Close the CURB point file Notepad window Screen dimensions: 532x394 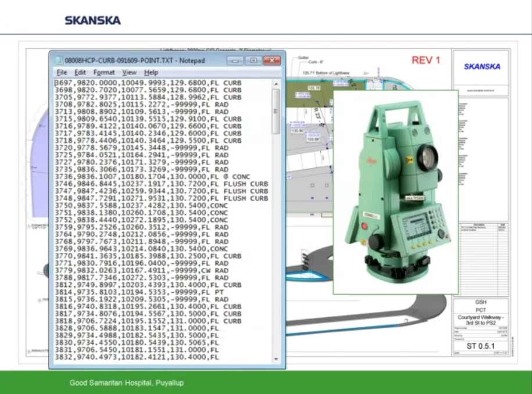(272, 60)
